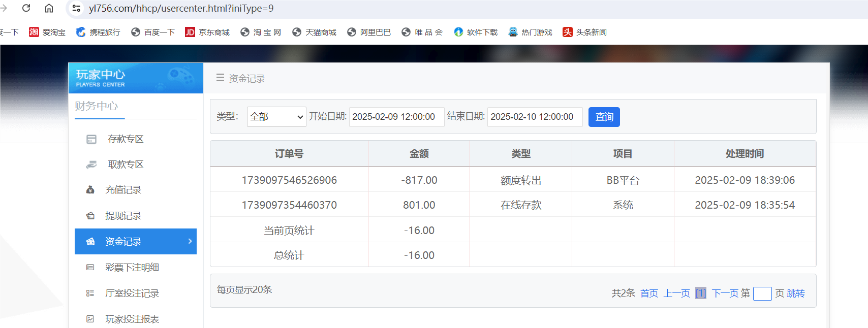Click the 厅室投注记录 list icon

tap(90, 293)
